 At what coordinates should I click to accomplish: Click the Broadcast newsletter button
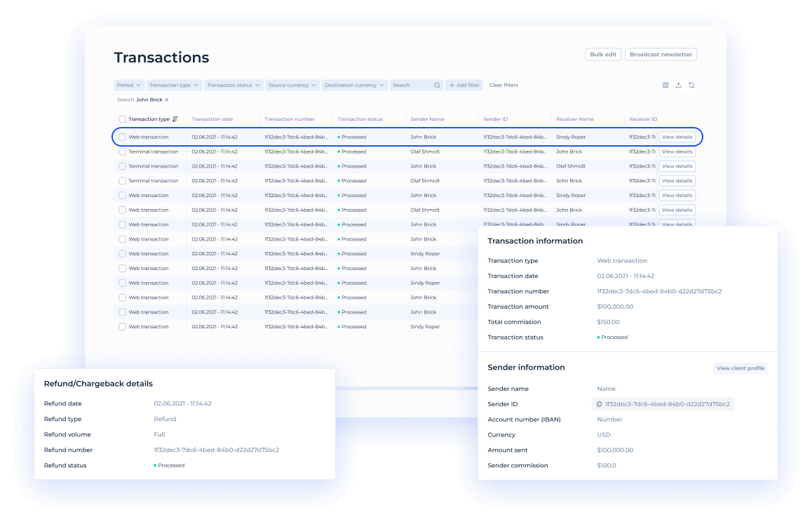661,55
